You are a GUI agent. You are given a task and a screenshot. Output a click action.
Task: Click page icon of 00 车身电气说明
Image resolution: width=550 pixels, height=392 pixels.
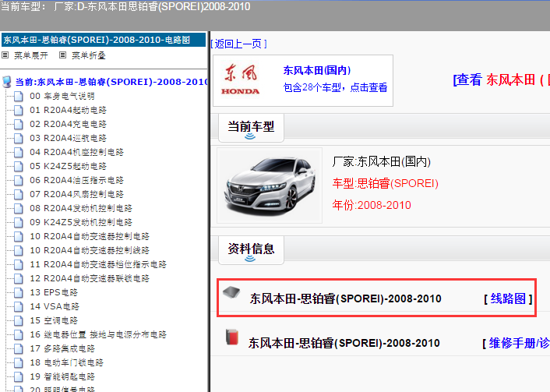19,96
